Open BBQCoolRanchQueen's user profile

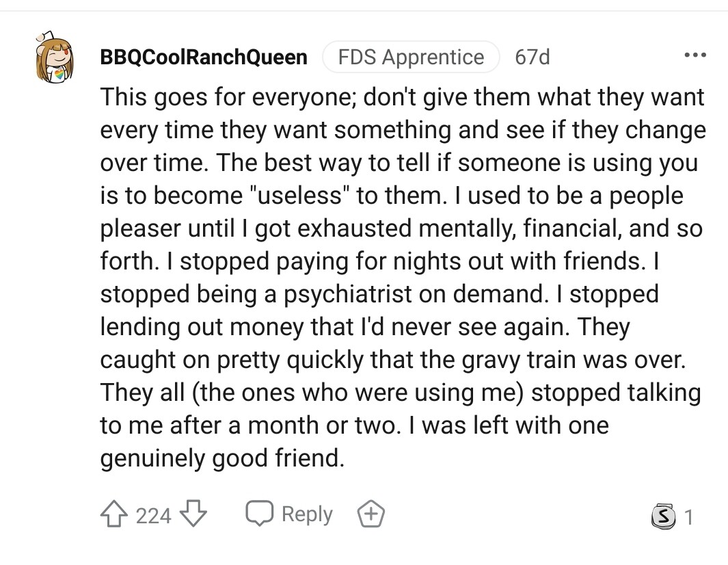click(204, 57)
